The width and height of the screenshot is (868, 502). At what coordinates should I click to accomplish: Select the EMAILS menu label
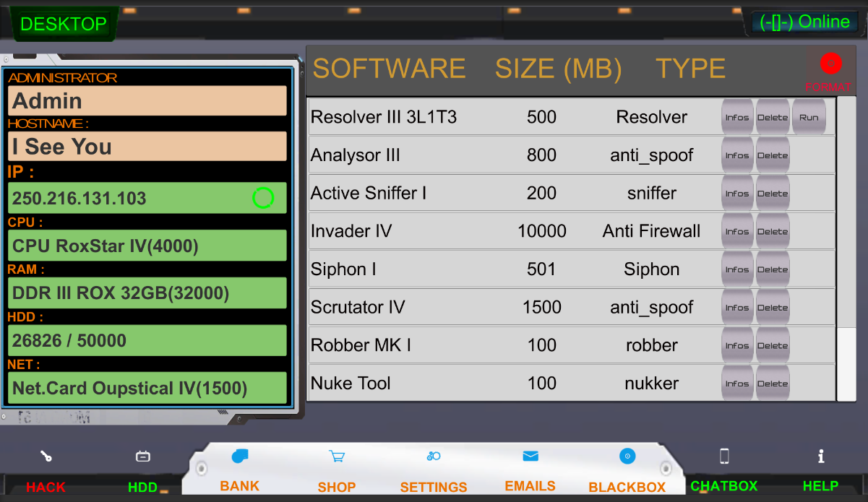pyautogui.click(x=530, y=485)
